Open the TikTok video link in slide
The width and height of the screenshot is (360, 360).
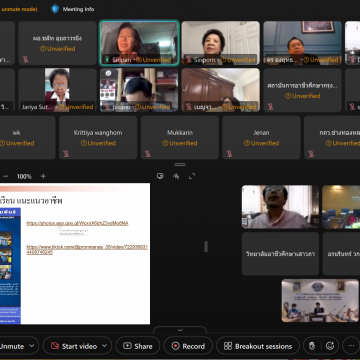87,250
